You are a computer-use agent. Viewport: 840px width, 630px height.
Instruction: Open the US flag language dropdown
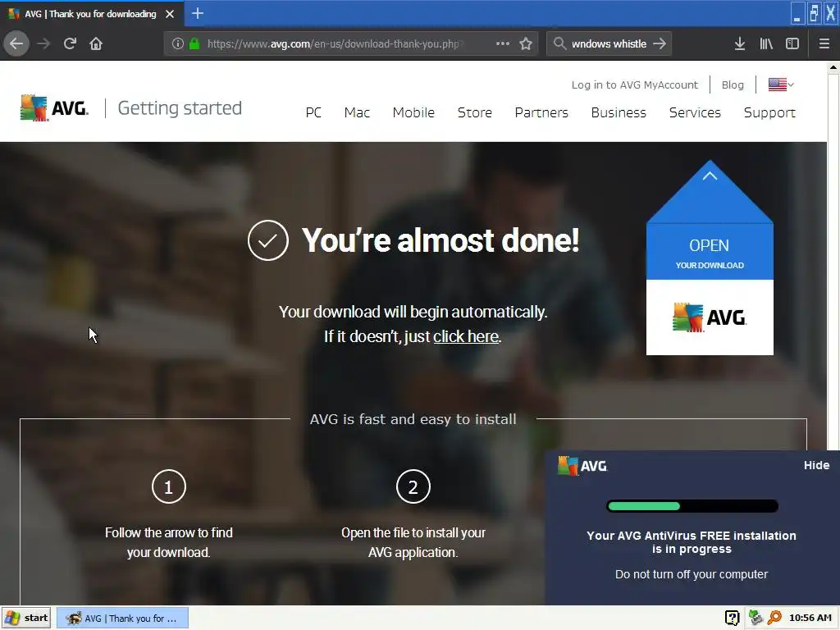click(781, 84)
